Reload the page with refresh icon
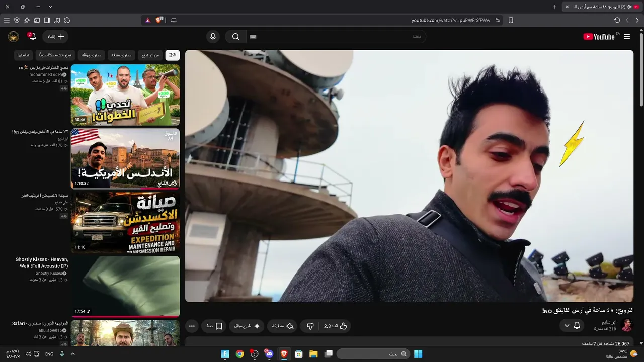 [617, 20]
